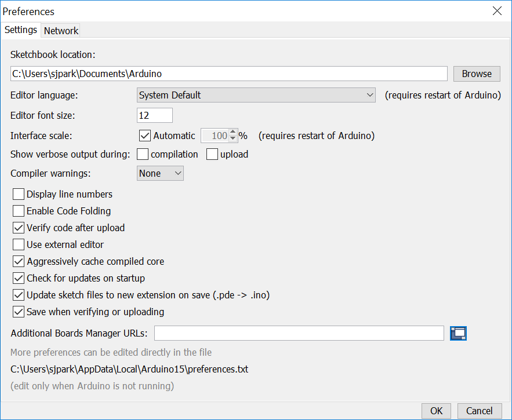The image size is (512, 420).
Task: Close the Preferences dialog
Action: [497, 11]
